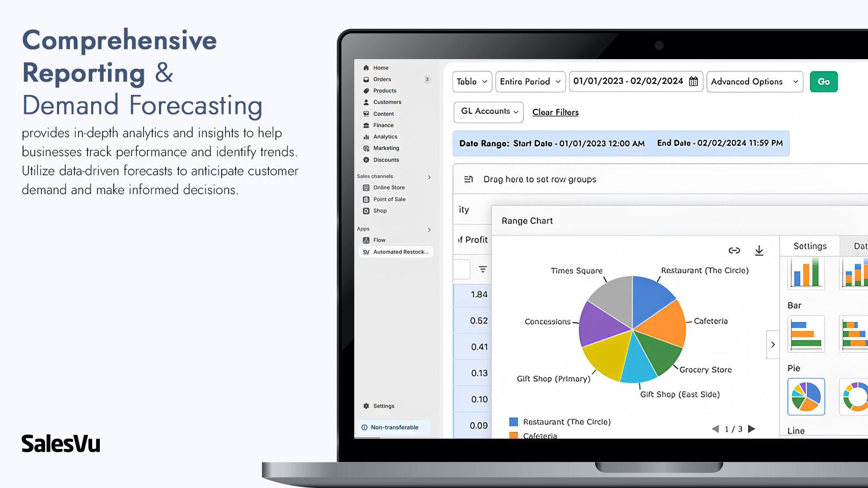Viewport: 868px width, 488px height.
Task: Click the filter icon below the table
Action: tap(482, 269)
